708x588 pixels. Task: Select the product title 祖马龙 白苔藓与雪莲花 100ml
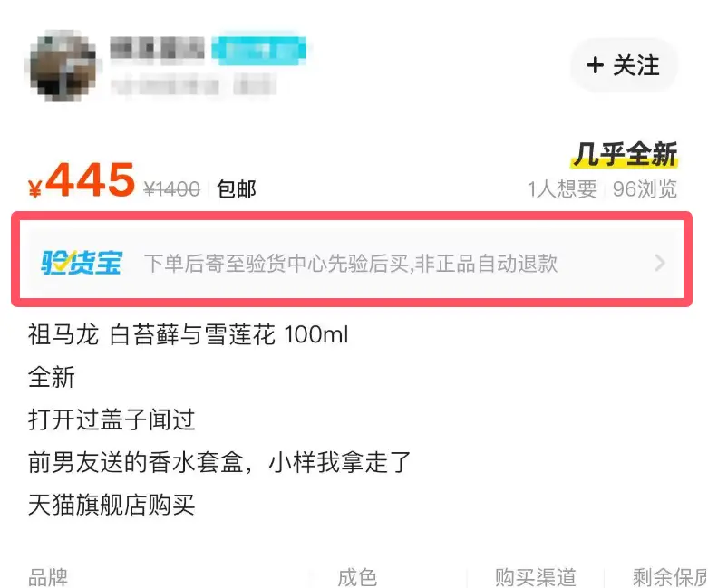(x=188, y=335)
